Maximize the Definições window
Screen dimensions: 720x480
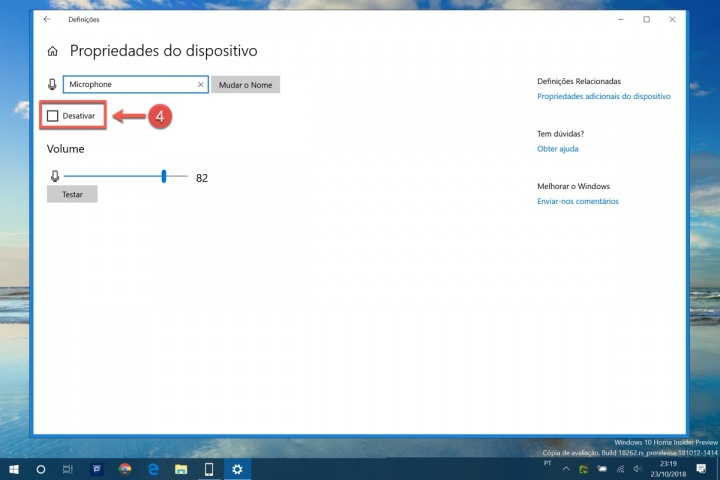coord(647,19)
